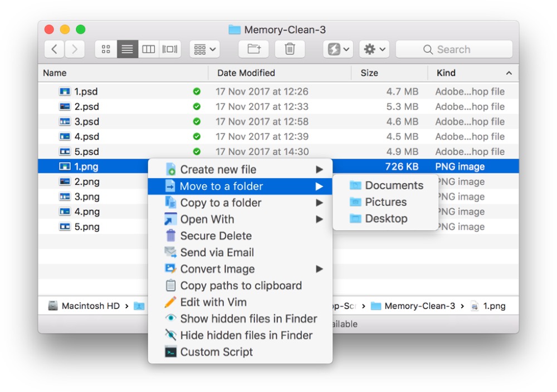The height and width of the screenshot is (392, 557).
Task: Switch to cover flow view
Action: coord(170,50)
